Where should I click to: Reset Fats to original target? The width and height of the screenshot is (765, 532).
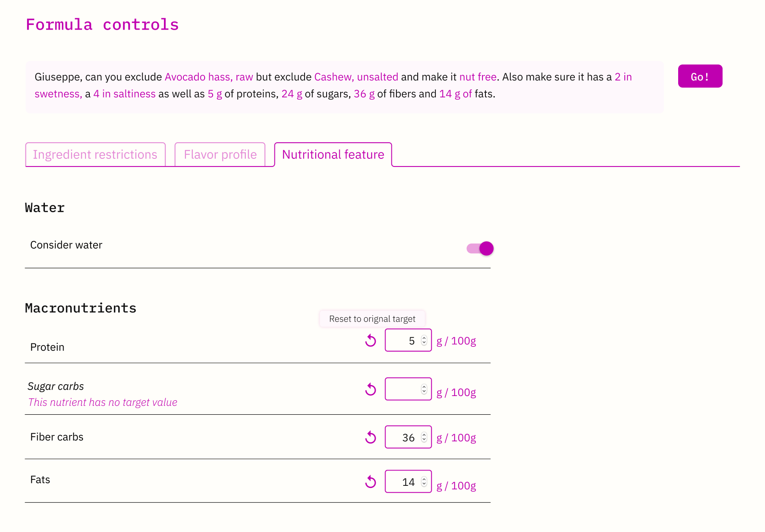(371, 482)
